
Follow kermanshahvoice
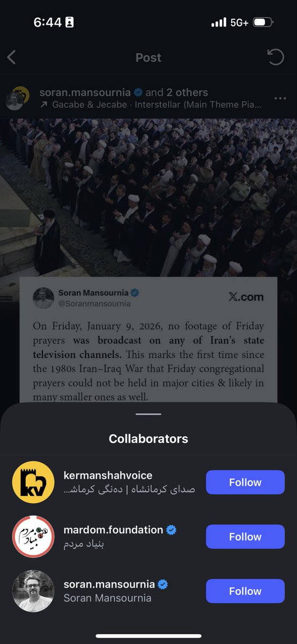tap(245, 482)
